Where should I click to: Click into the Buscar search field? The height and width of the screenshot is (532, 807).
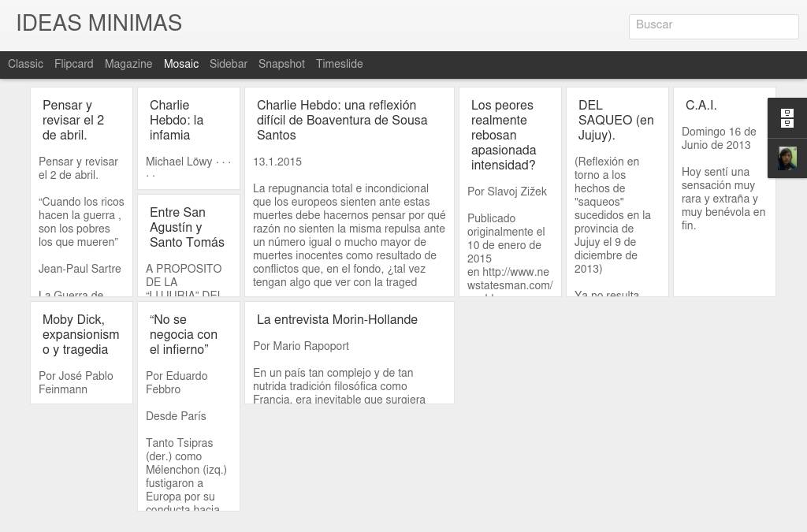(x=713, y=26)
